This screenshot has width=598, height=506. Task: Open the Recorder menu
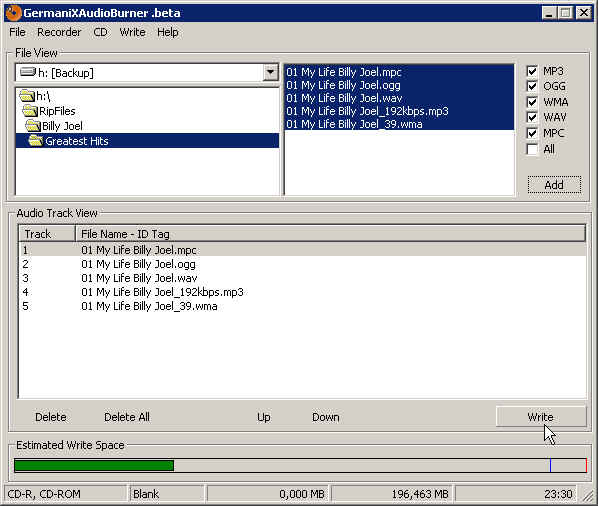[x=59, y=32]
